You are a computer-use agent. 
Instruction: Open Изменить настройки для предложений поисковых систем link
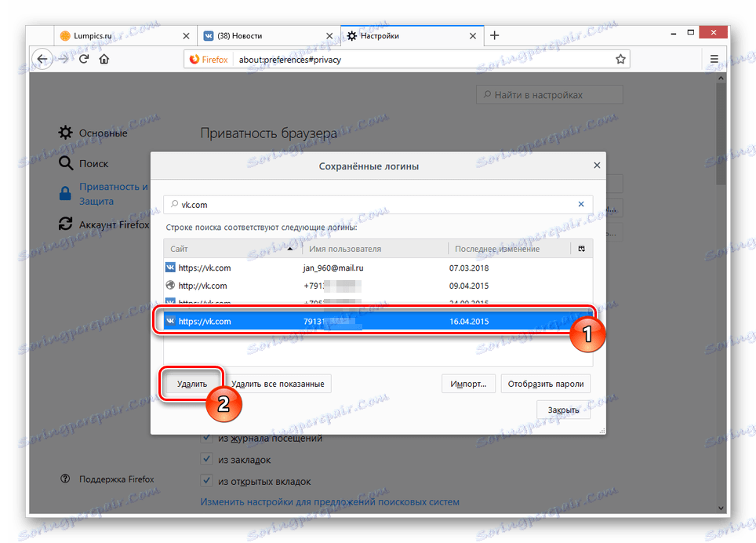[x=330, y=502]
